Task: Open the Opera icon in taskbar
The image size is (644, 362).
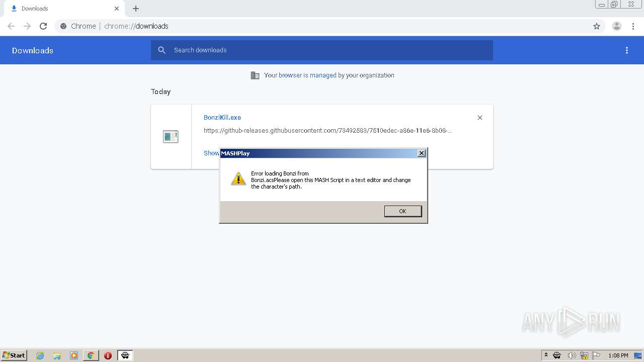Action: coord(108,355)
